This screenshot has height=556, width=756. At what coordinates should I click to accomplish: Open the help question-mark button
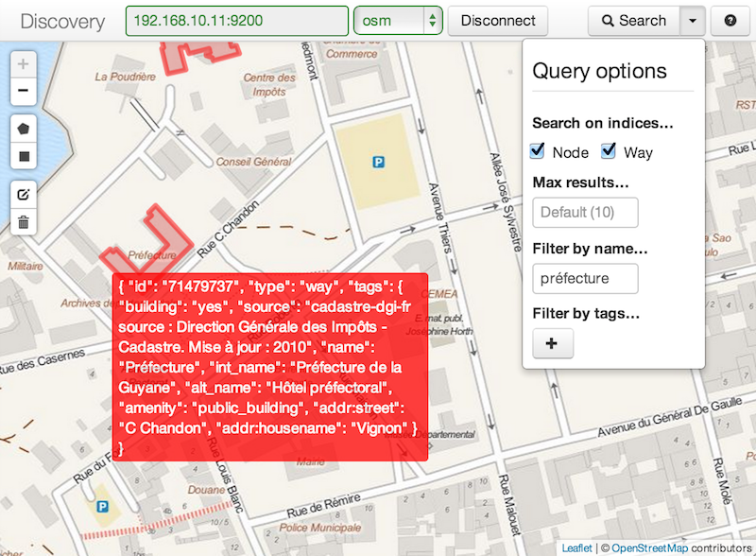point(730,21)
